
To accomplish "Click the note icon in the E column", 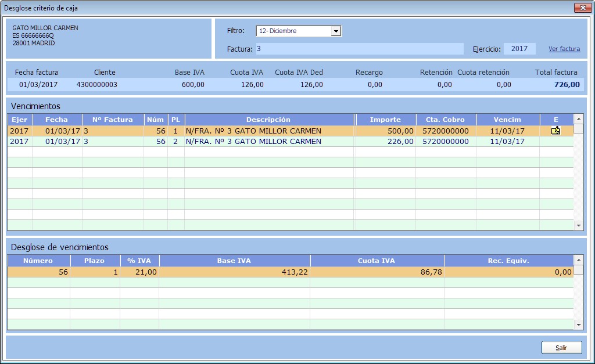I will point(555,131).
